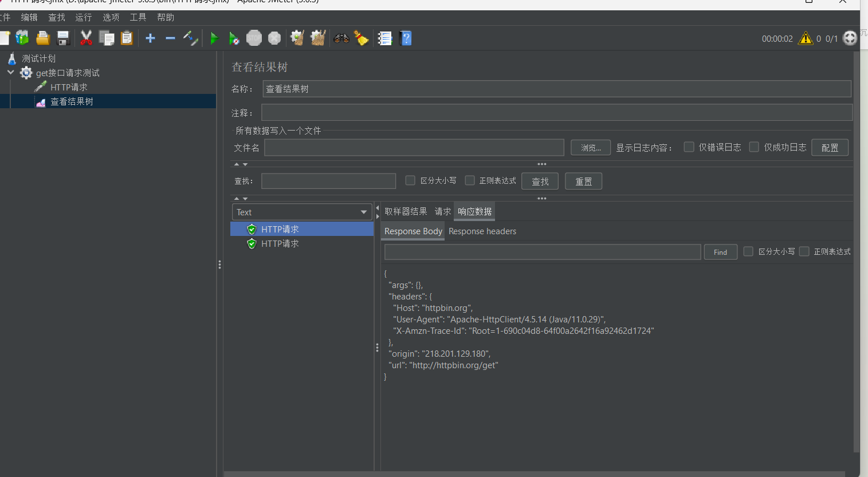Image resolution: width=868 pixels, height=477 pixels.
Task: Open the Function Helper dialog icon
Action: coord(385,38)
